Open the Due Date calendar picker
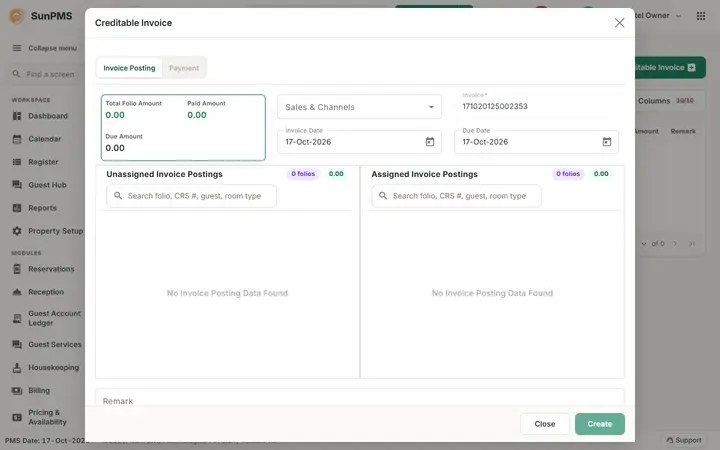This screenshot has height=450, width=720. tap(607, 142)
